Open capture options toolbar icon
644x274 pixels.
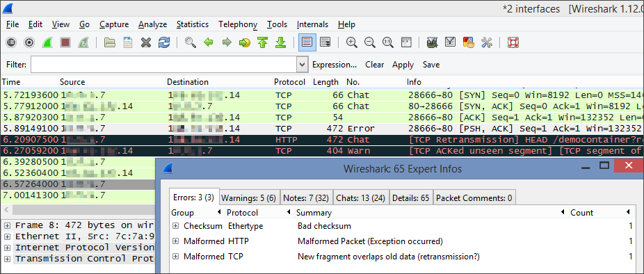click(29, 42)
